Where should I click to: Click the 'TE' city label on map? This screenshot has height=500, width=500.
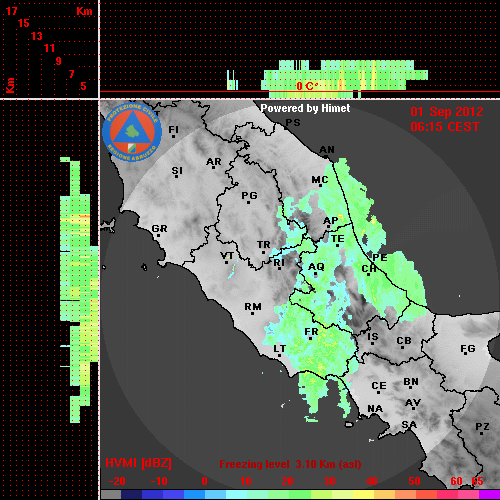(337, 239)
